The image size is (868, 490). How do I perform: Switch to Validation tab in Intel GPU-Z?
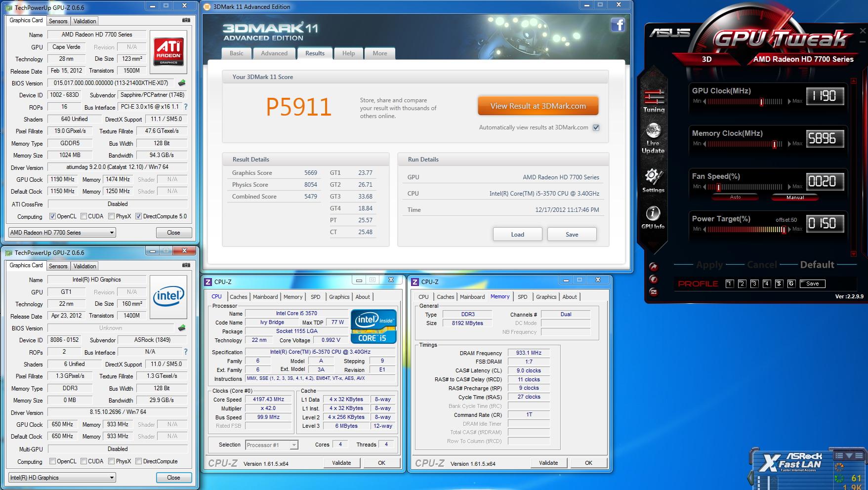pos(84,266)
